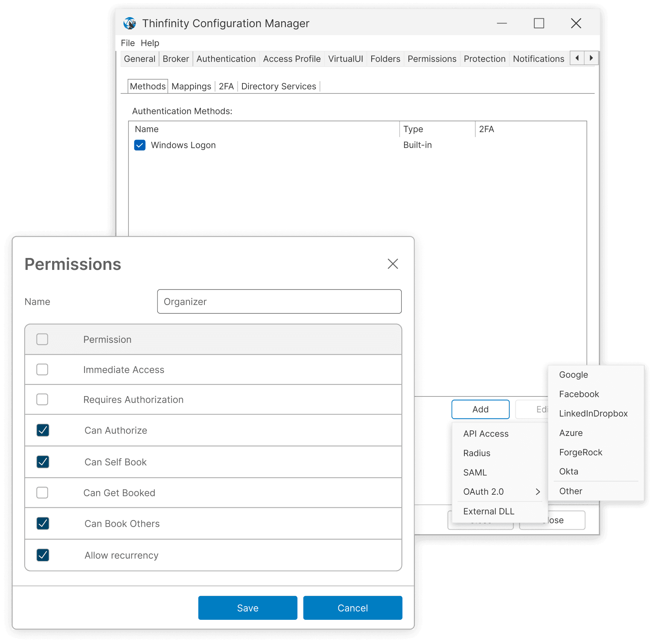
Task: Switch to the Permissions tab
Action: click(x=432, y=59)
